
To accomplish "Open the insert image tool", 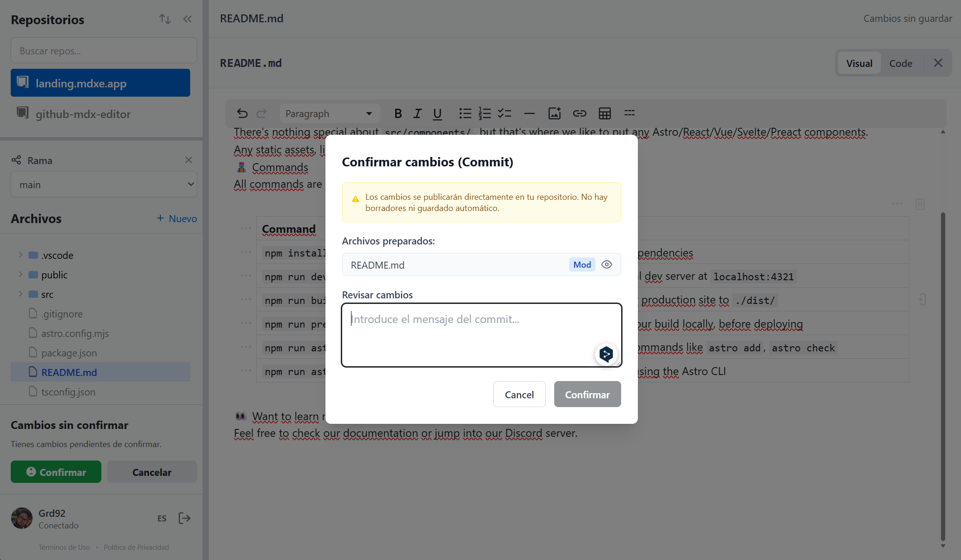I will point(554,113).
